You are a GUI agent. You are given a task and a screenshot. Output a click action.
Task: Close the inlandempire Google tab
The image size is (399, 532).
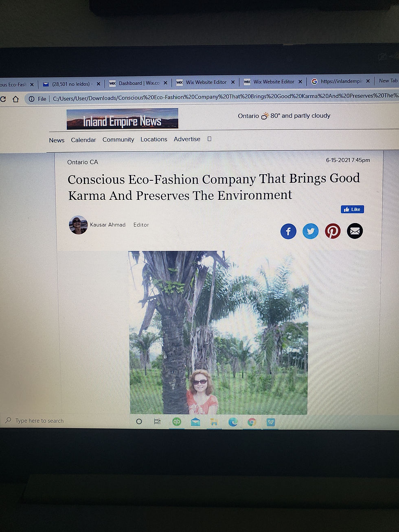(x=368, y=81)
